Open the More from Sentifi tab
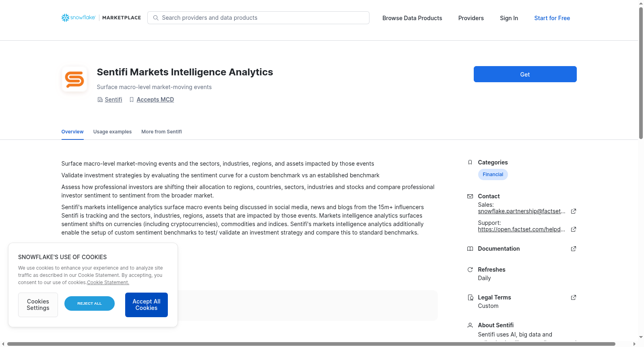 point(161,132)
